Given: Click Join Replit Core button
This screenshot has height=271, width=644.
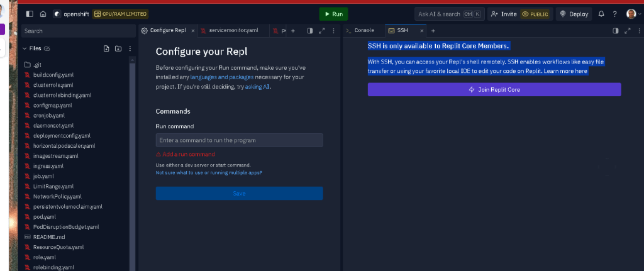Looking at the screenshot, I should [x=494, y=89].
